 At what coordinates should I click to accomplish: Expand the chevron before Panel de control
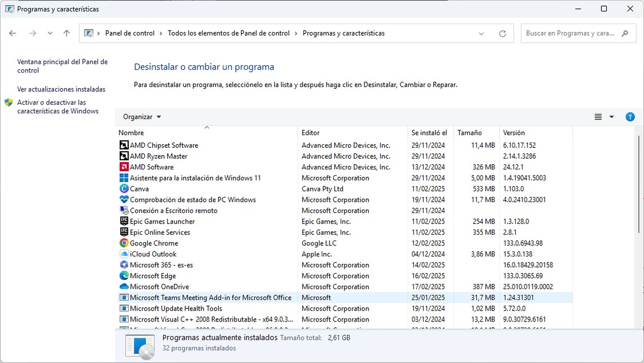click(98, 33)
